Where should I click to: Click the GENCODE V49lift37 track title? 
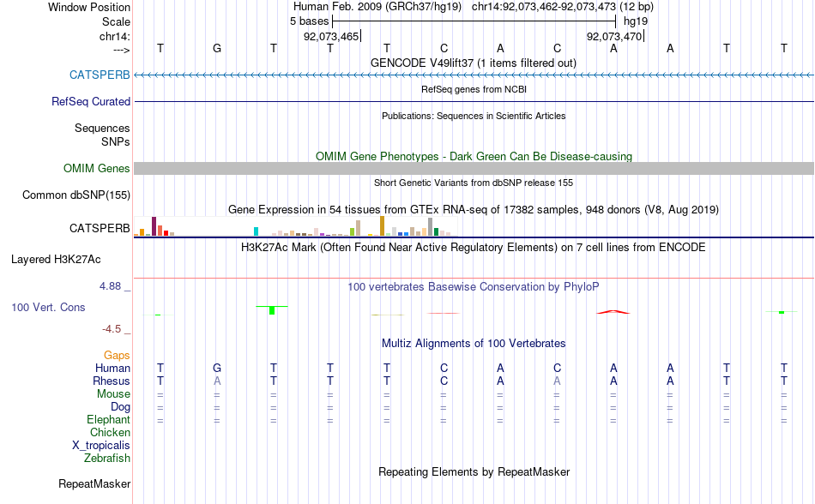[473, 63]
